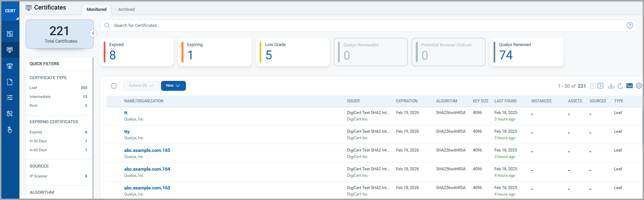
Task: Click the 221 Total Certificates tile
Action: pos(60,34)
